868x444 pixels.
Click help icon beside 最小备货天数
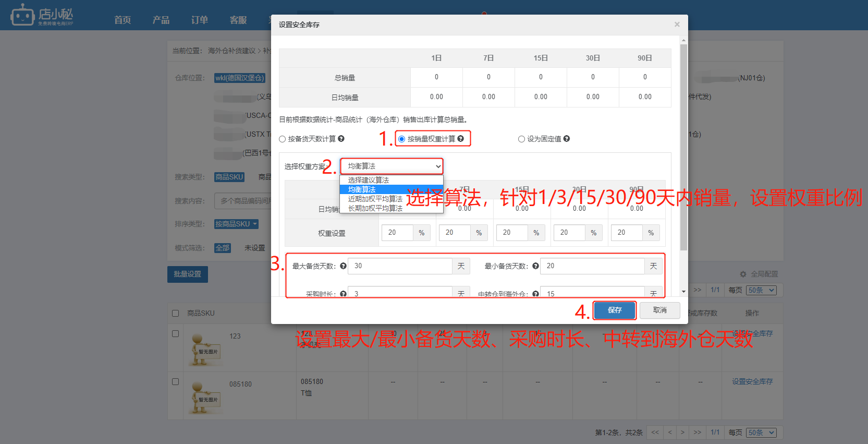click(x=535, y=266)
